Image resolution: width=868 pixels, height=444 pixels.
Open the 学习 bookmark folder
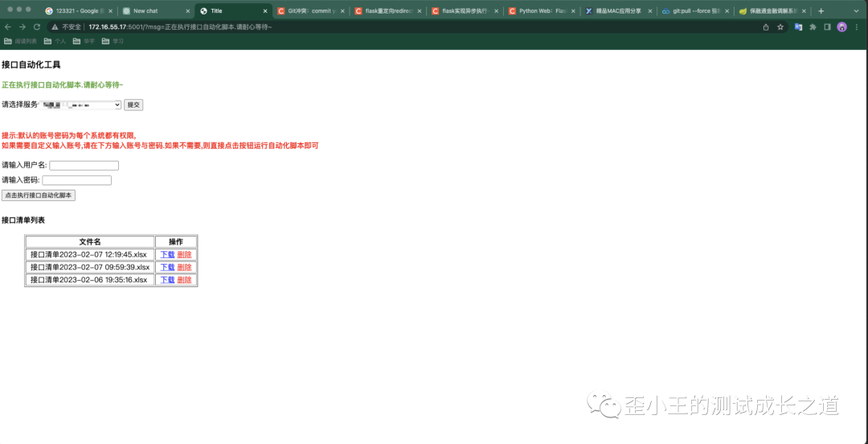(x=113, y=41)
